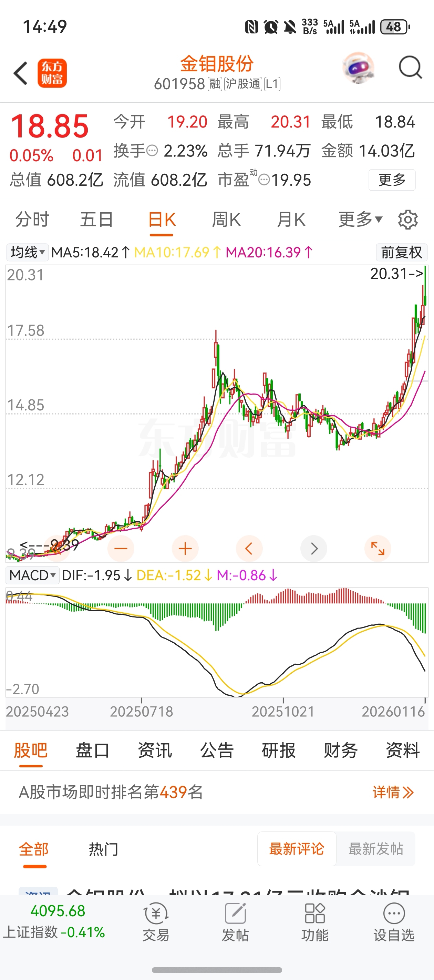Tap the MA20:16.39 value label
Viewport: 434px width, 980px height.
point(269,252)
